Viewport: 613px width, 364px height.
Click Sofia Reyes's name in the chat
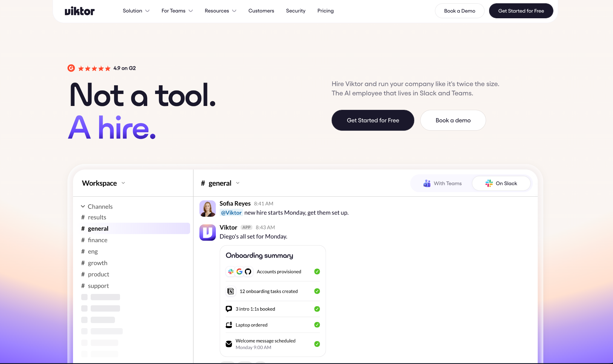(235, 204)
